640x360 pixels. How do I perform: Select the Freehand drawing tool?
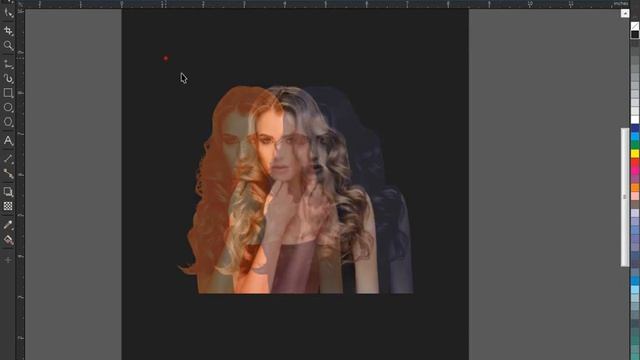pos(8,64)
